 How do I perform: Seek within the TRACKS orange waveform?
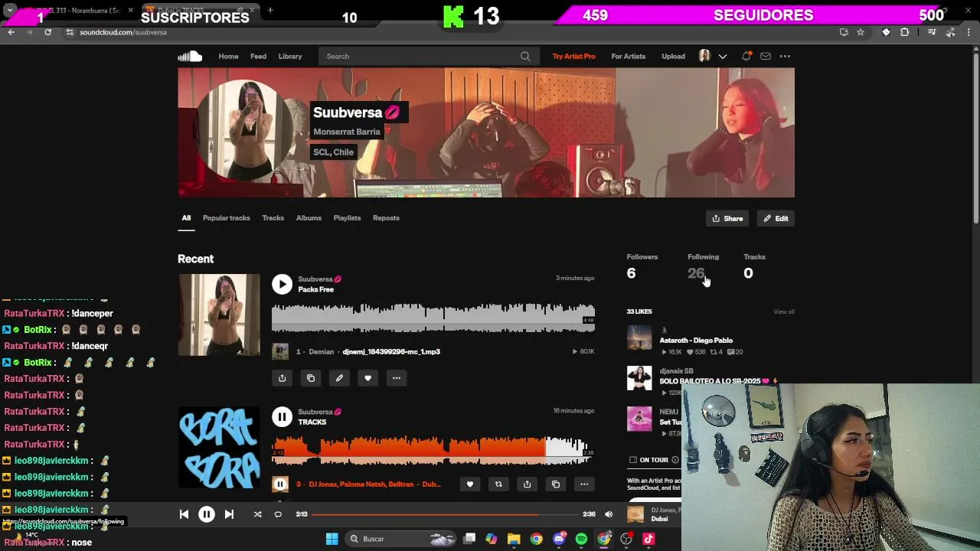coord(433,451)
